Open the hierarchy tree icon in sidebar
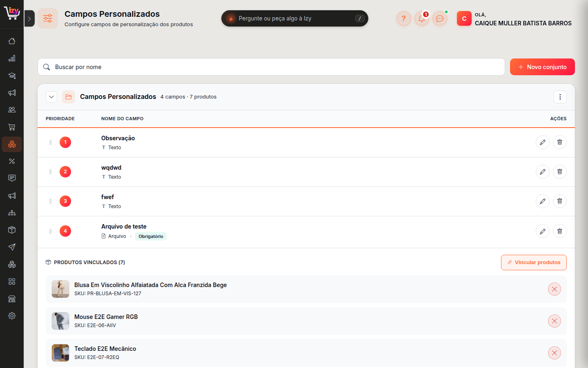This screenshot has height=368, width=588. (x=12, y=213)
